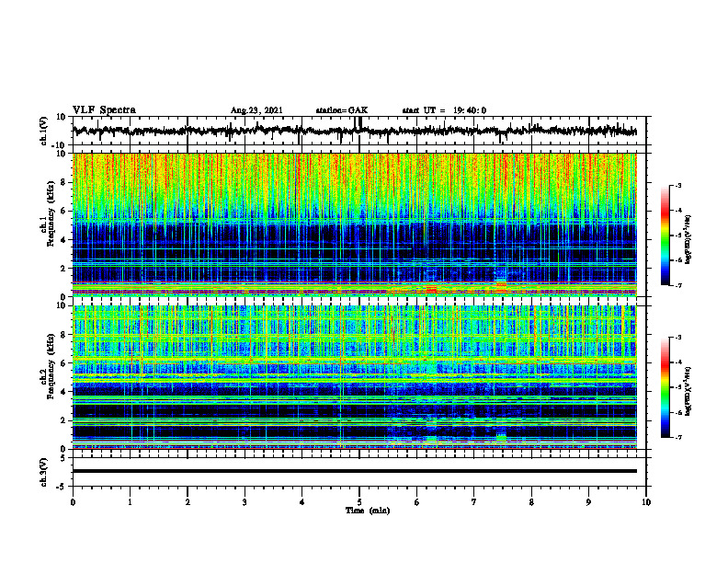This screenshot has width=728, height=563.
Task: Click time-axis tick label "1" at bottom
Action: coord(130,502)
